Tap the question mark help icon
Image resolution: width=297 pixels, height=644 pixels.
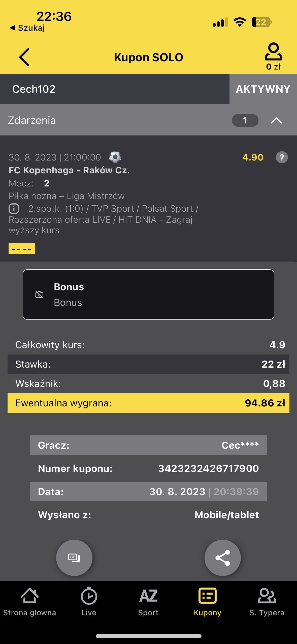[282, 157]
